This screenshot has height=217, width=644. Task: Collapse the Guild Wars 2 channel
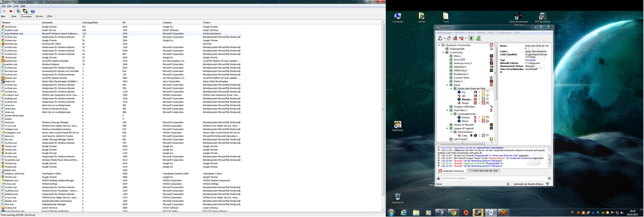point(447,110)
